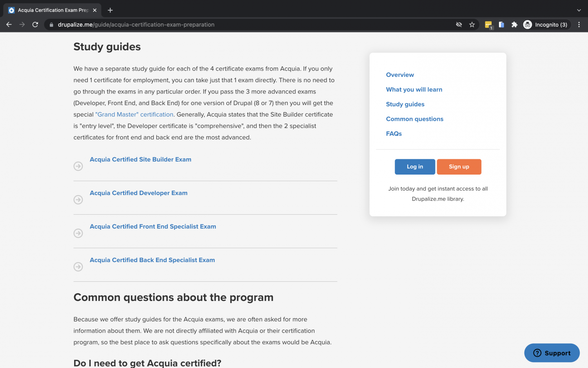588x368 pixels.
Task: Open the Acquia Certified Developer Exam link
Action: coord(138,193)
